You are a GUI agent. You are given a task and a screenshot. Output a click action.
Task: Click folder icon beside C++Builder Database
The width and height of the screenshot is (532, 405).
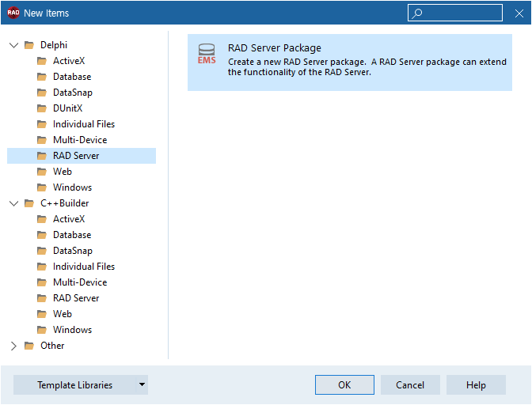coord(42,235)
